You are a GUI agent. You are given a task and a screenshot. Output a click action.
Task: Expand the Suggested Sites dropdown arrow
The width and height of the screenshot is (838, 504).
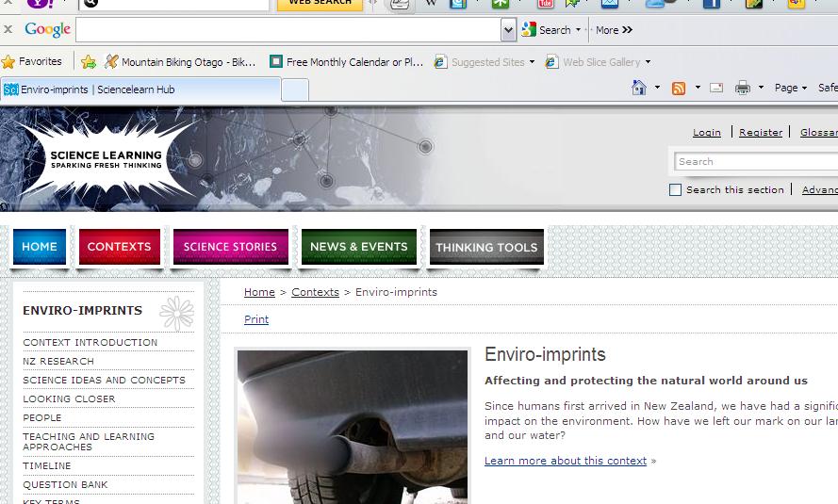(x=532, y=62)
